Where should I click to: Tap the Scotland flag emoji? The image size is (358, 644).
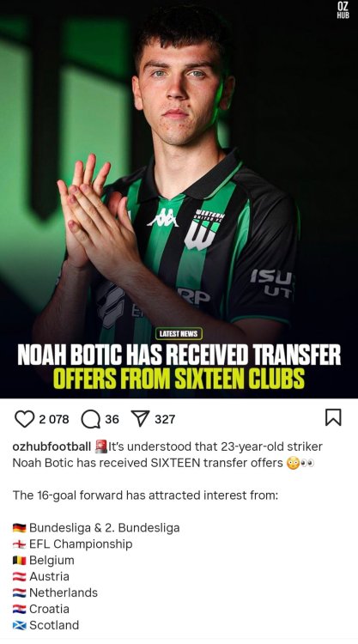pos(19,625)
